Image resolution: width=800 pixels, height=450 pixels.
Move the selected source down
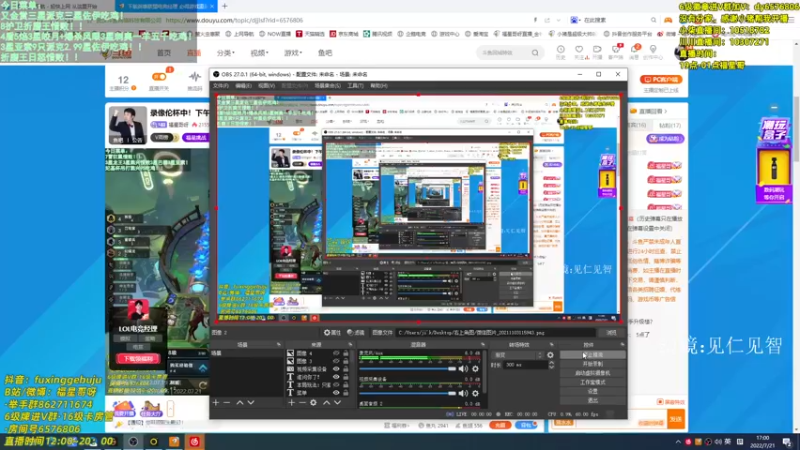click(338, 403)
